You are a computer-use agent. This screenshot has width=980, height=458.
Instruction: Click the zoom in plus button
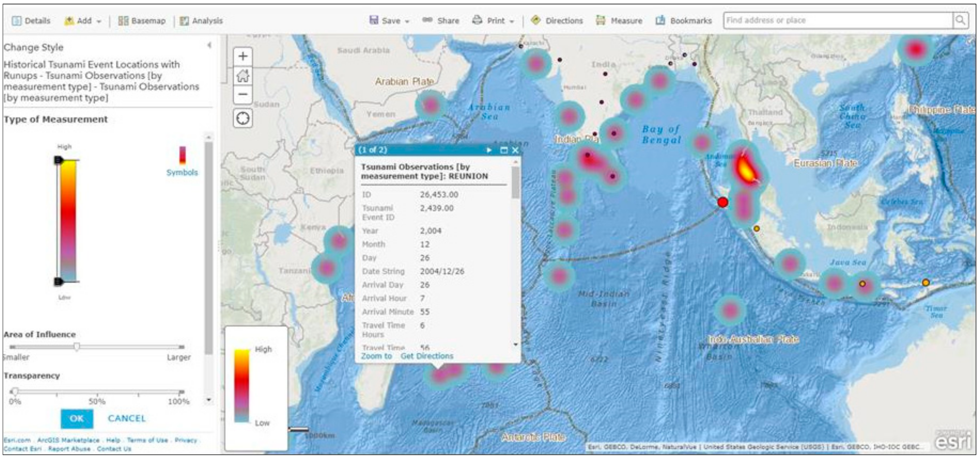point(243,56)
